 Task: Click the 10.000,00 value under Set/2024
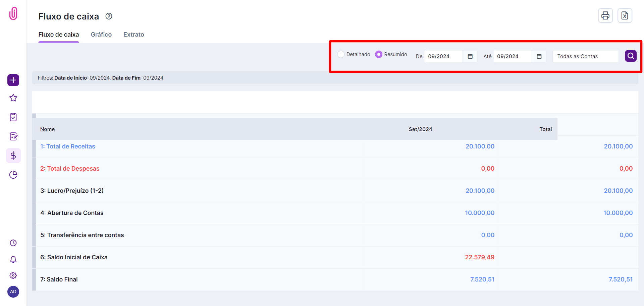coord(480,213)
